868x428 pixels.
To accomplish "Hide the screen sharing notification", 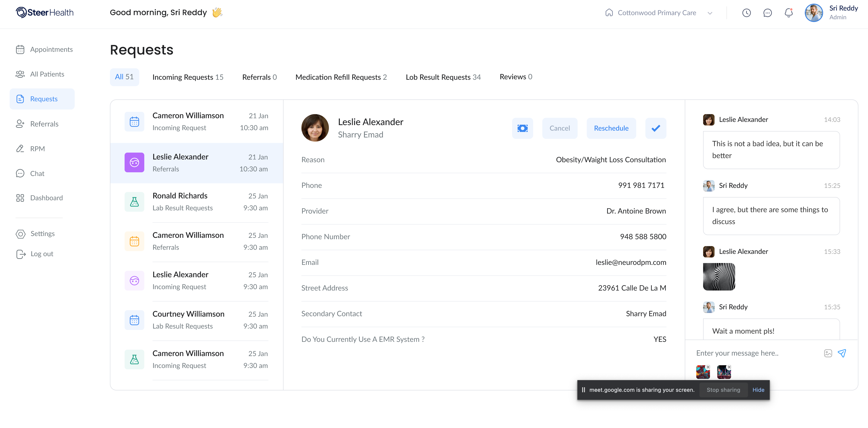I will [758, 390].
